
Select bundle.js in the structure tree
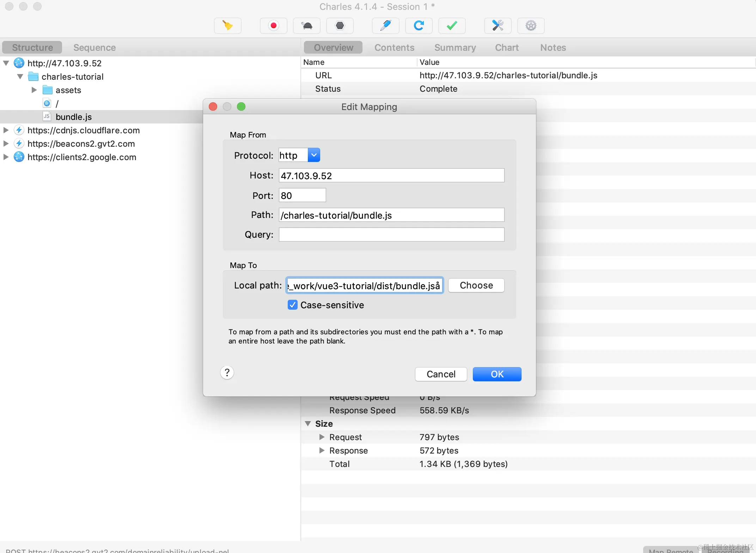(74, 117)
